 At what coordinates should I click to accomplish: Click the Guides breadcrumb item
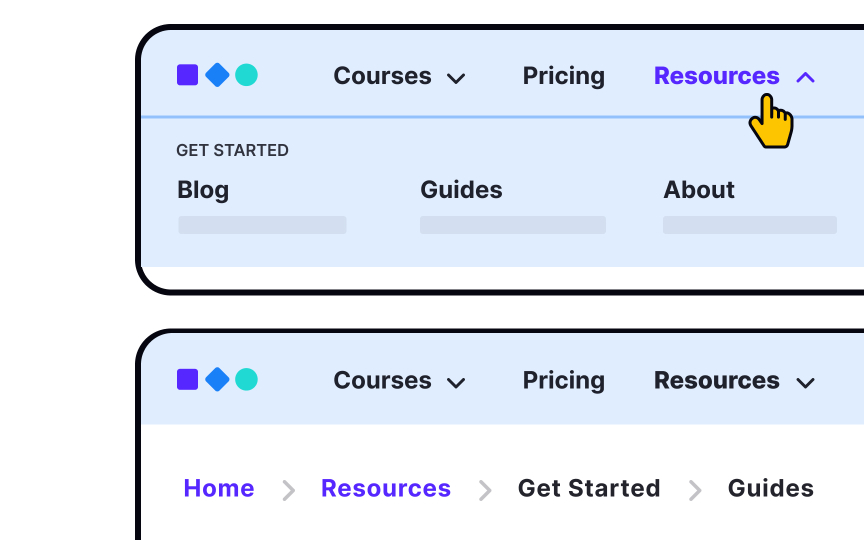point(770,488)
